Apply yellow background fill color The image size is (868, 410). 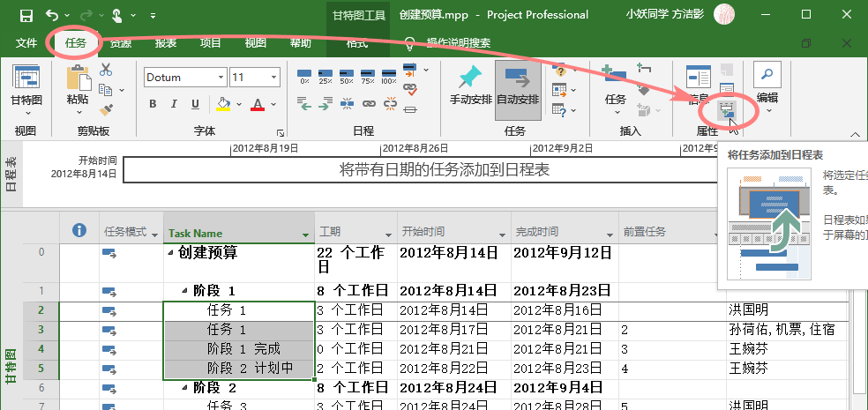coord(223,104)
